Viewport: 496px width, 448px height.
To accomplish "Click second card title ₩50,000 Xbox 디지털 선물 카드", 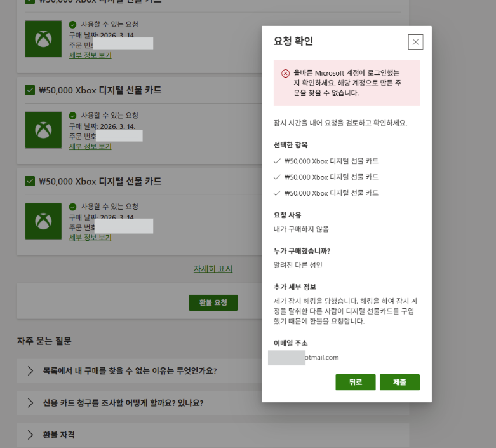I will click(x=100, y=90).
